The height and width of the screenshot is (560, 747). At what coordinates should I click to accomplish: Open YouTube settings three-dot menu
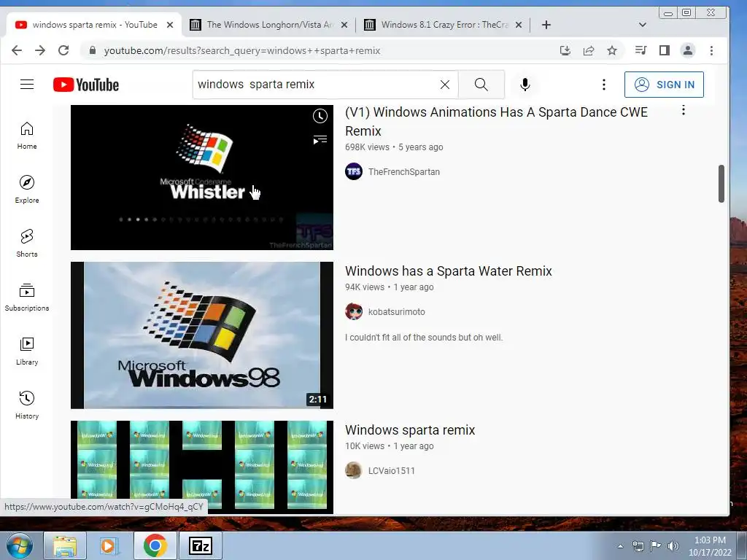(603, 85)
